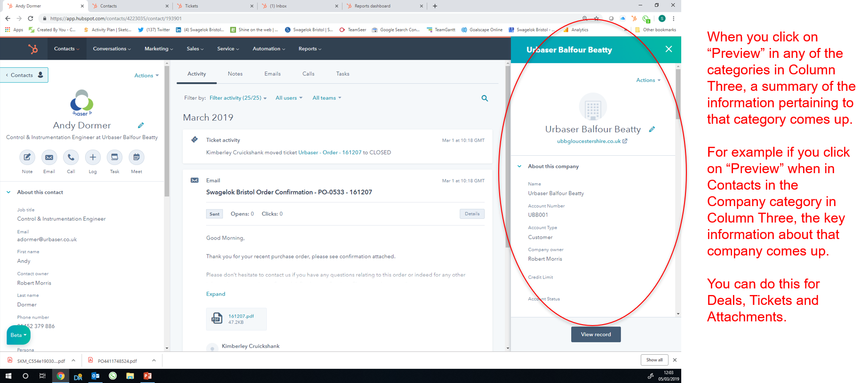Start a Call with the phone icon
The image size is (868, 383).
coord(71,157)
